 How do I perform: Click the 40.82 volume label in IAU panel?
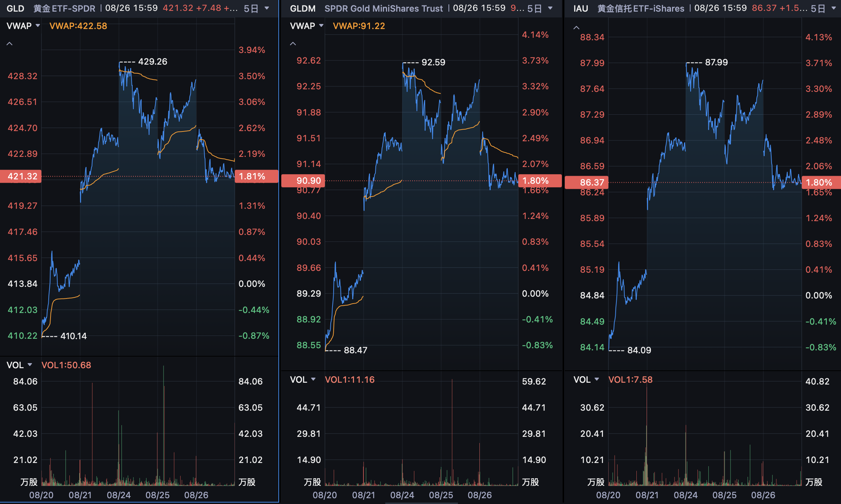817,381
